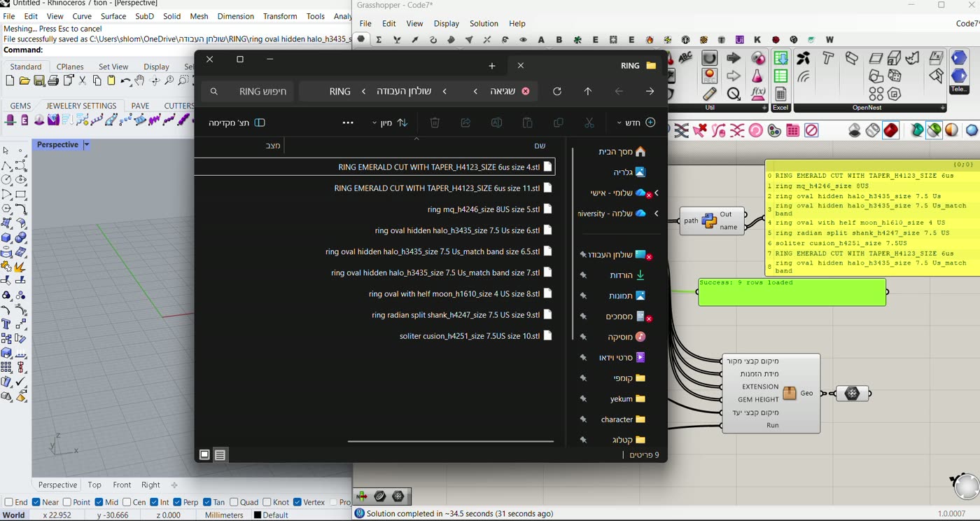The image size is (980, 521).
Task: Click the REC record icon in Util panel
Action: (710, 76)
